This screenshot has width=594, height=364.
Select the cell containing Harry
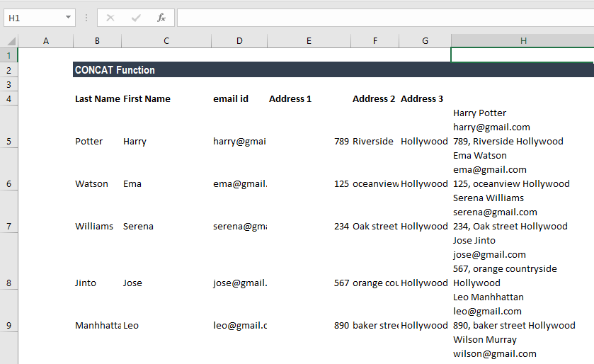[x=166, y=127]
